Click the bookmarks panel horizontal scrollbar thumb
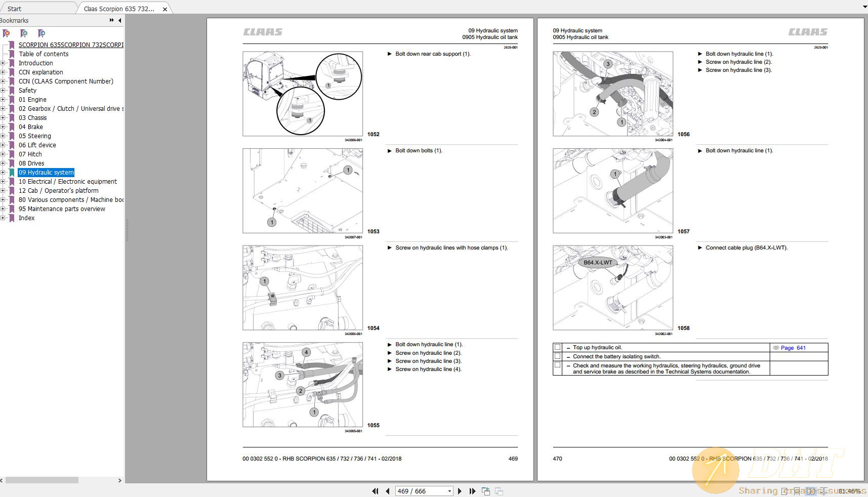The width and height of the screenshot is (868, 497). 42,480
